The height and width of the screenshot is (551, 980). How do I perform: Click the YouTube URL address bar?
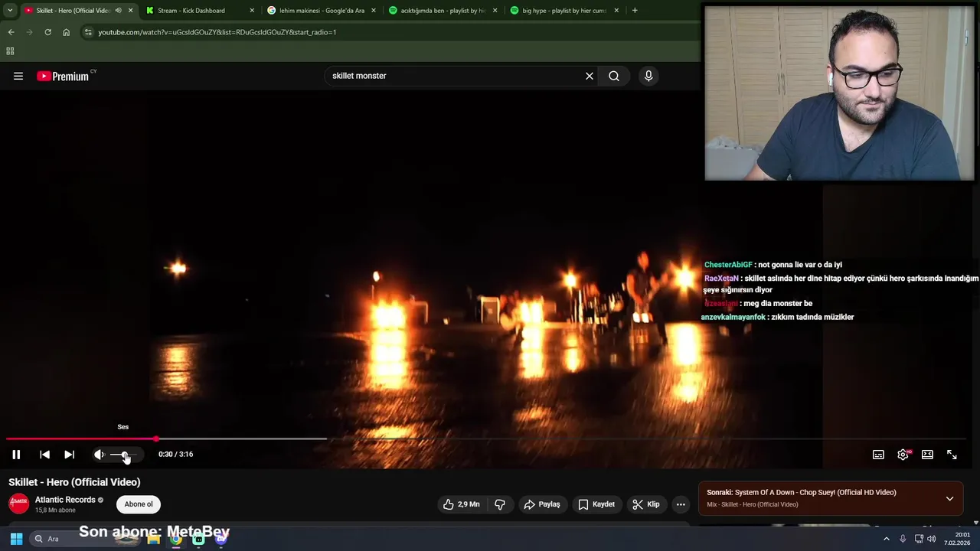pos(217,32)
